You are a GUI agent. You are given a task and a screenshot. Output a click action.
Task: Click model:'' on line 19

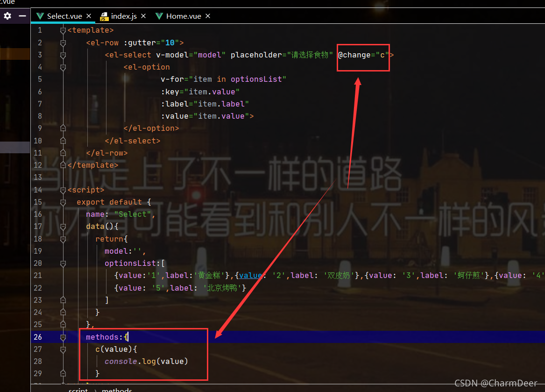(x=123, y=251)
